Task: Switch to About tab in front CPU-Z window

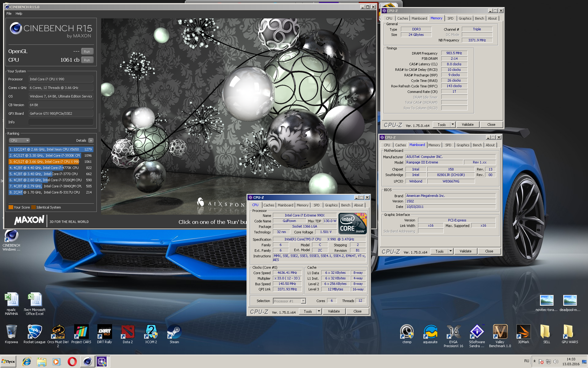Action: tap(358, 205)
